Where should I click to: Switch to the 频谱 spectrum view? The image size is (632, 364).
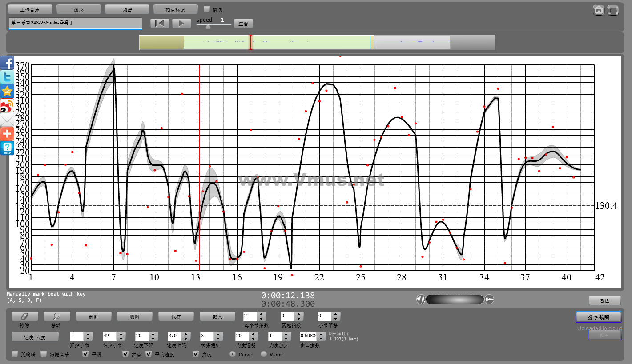pos(127,9)
